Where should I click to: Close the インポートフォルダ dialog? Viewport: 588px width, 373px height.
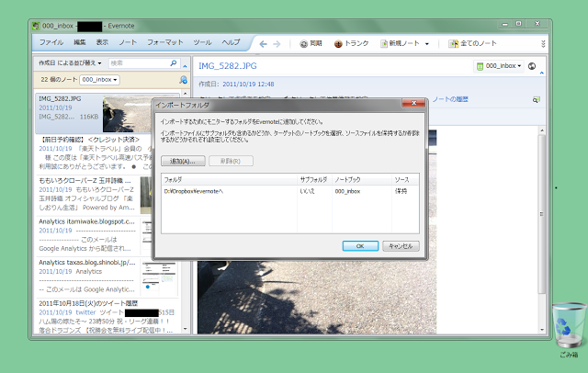click(413, 103)
